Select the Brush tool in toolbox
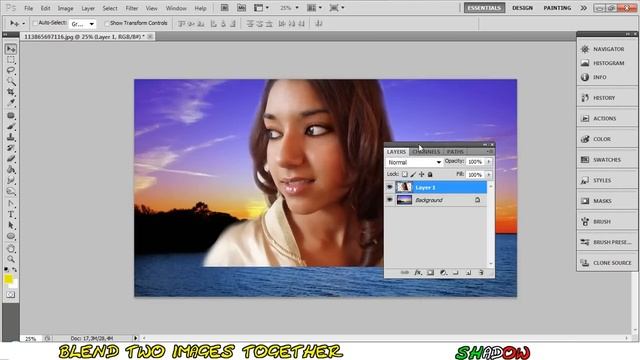640x360 pixels. [x=11, y=127]
